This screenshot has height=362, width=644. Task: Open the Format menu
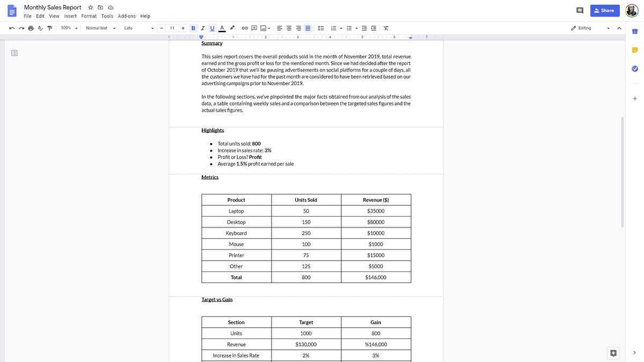click(89, 16)
